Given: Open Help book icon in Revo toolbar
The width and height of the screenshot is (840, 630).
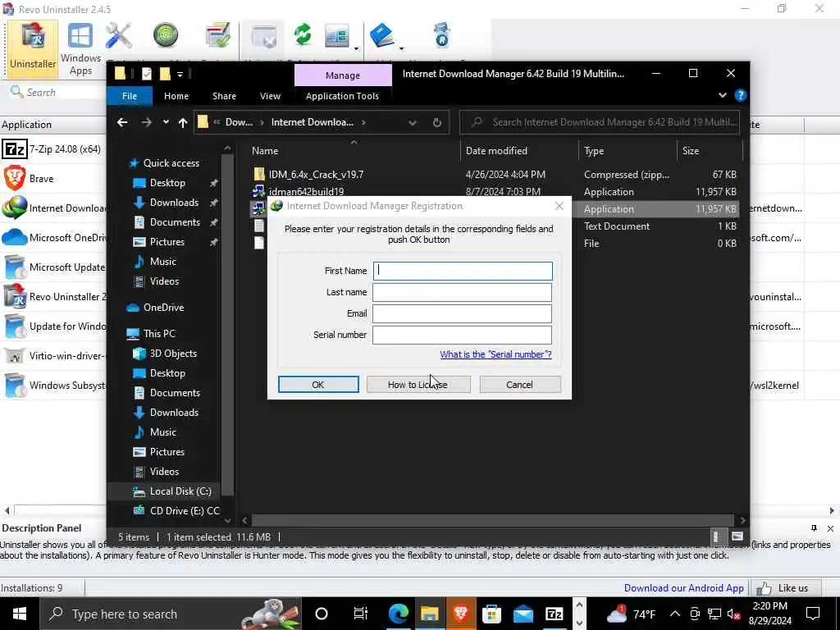Looking at the screenshot, I should tap(382, 35).
